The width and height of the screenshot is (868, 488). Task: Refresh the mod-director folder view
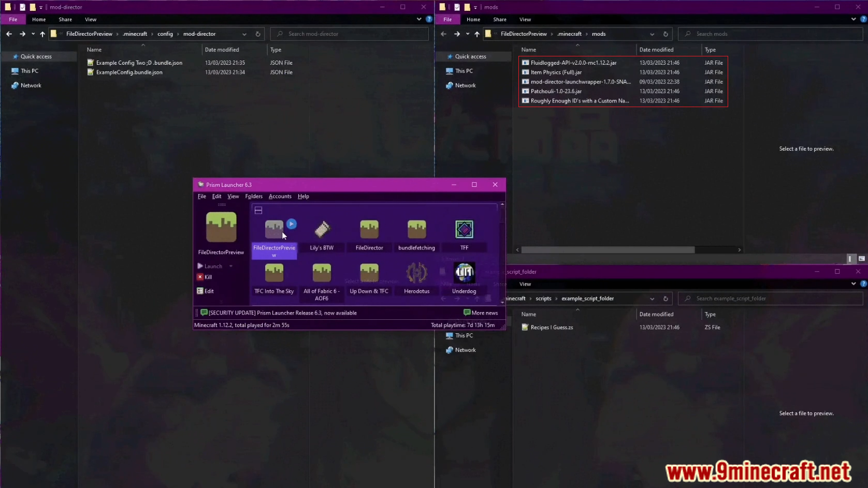[x=258, y=34]
